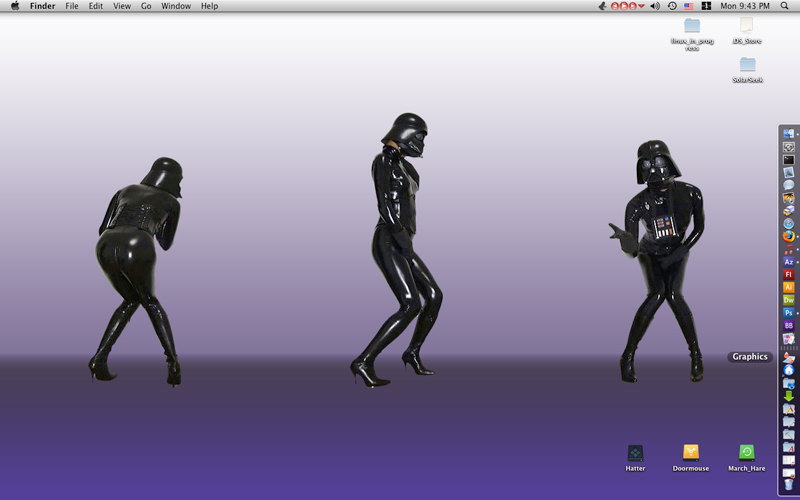The image size is (800, 500).
Task: Launch Dreamweaver from the Dock
Action: [788, 300]
